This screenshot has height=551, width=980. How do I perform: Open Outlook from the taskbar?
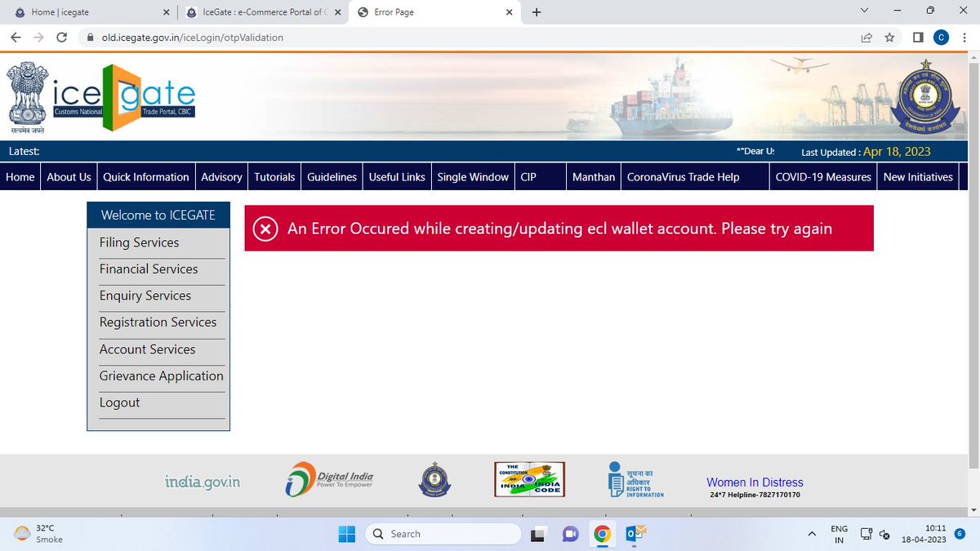point(635,534)
